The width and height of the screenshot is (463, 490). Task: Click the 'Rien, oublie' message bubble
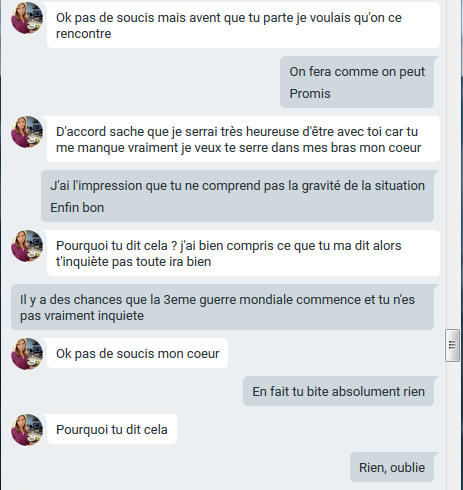[x=392, y=467]
